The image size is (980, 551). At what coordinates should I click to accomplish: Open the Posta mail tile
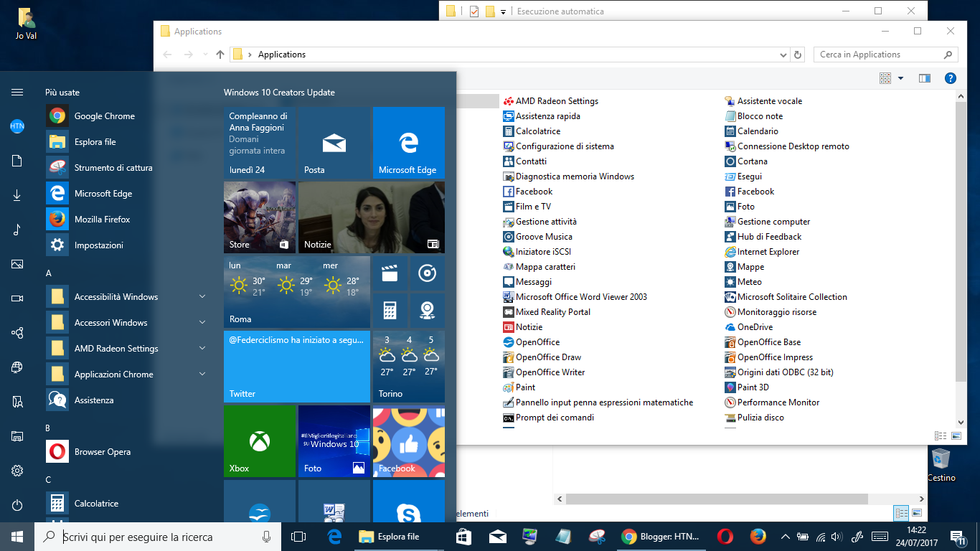334,143
